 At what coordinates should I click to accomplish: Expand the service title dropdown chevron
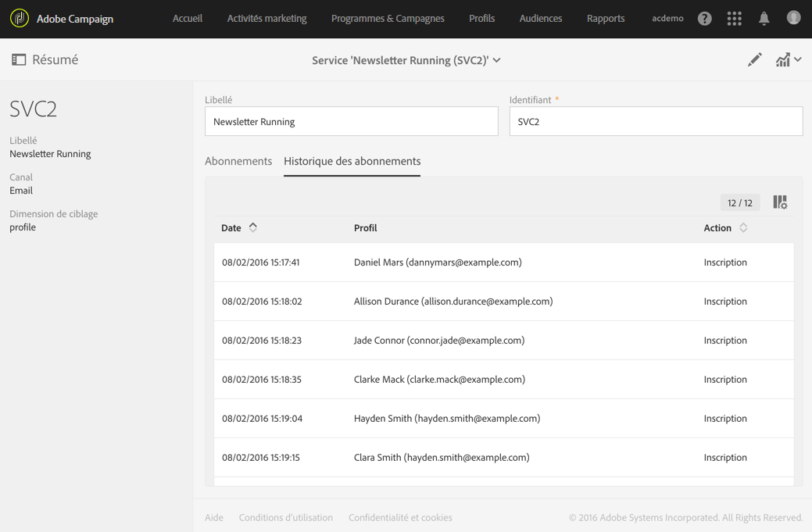coord(497,60)
